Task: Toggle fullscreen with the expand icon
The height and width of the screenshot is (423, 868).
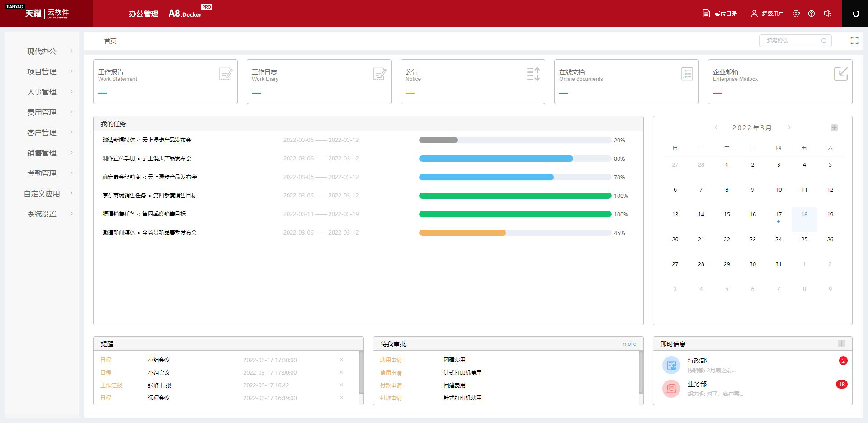Action: [x=854, y=41]
